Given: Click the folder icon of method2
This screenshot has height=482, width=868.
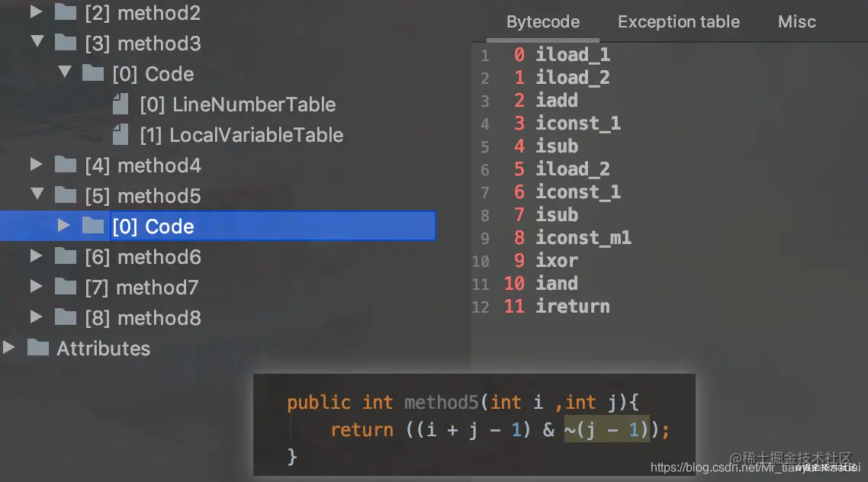Looking at the screenshot, I should pos(66,11).
